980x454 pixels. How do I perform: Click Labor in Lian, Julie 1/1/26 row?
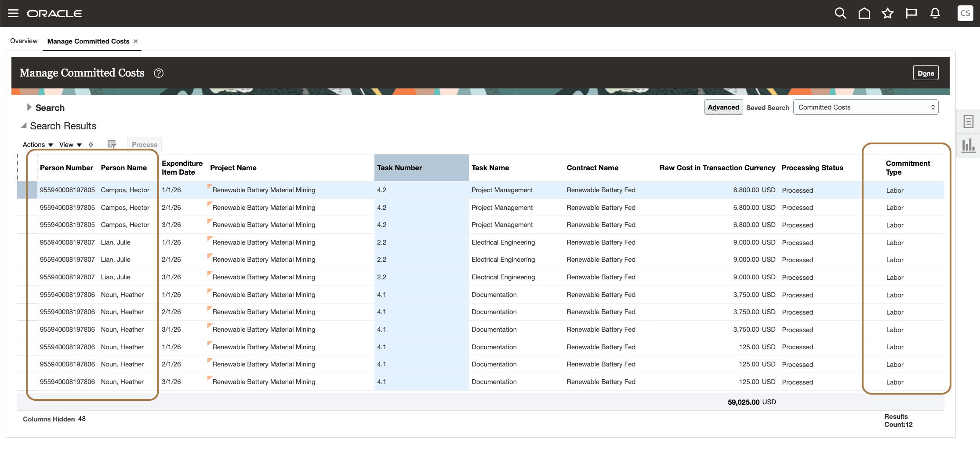(x=895, y=243)
